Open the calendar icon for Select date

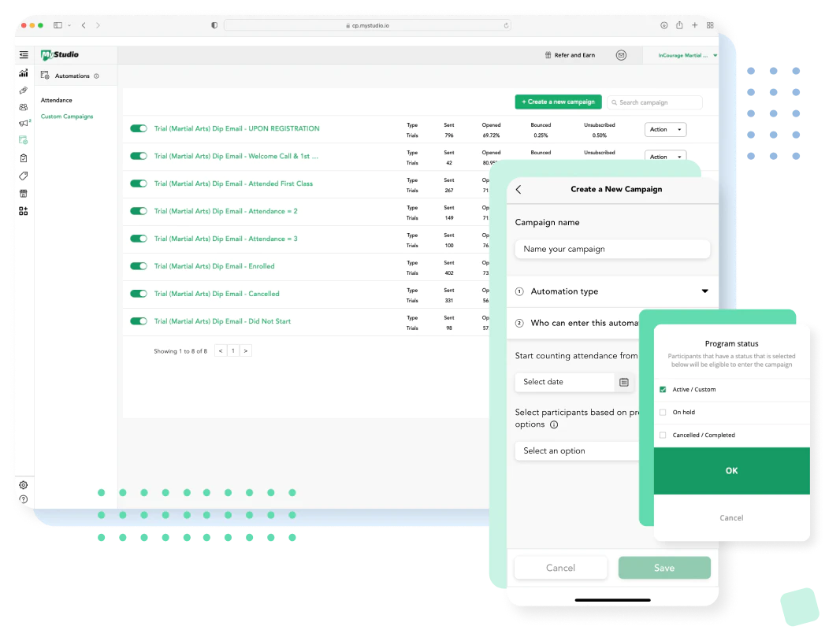(624, 382)
